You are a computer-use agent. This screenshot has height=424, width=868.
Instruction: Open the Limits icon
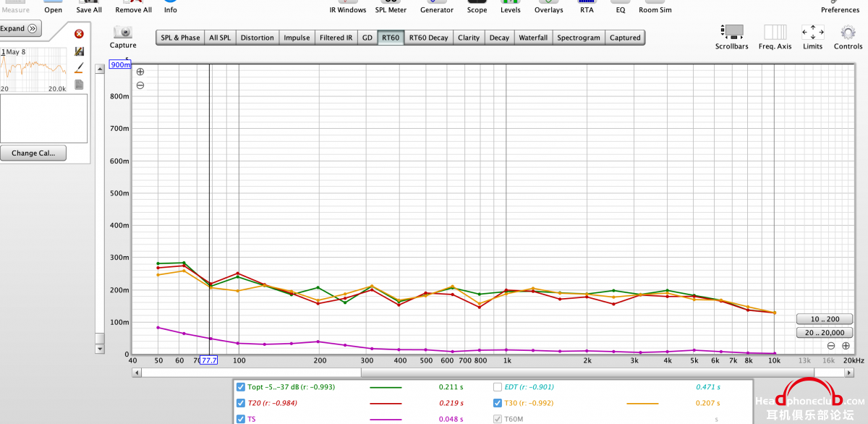(x=813, y=33)
